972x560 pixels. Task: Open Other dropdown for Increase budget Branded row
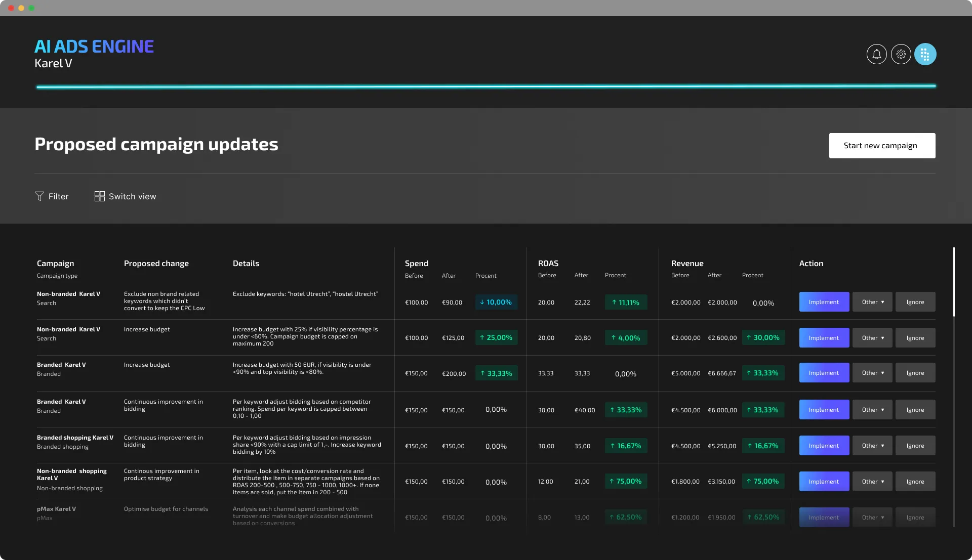tap(872, 373)
